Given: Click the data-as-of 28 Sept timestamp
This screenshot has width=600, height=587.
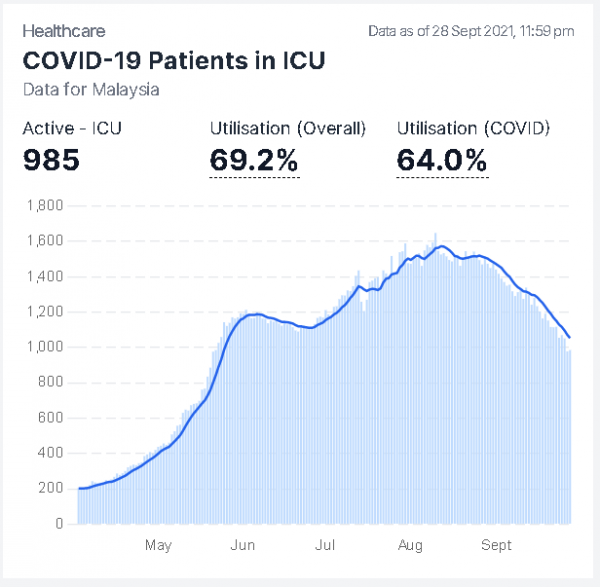Looking at the screenshot, I should (x=470, y=32).
